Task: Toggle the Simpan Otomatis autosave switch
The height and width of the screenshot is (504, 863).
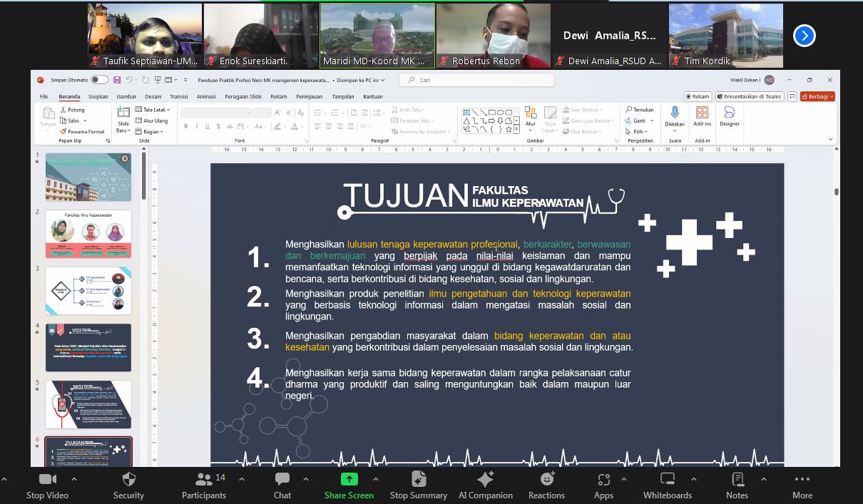Action: (x=99, y=80)
